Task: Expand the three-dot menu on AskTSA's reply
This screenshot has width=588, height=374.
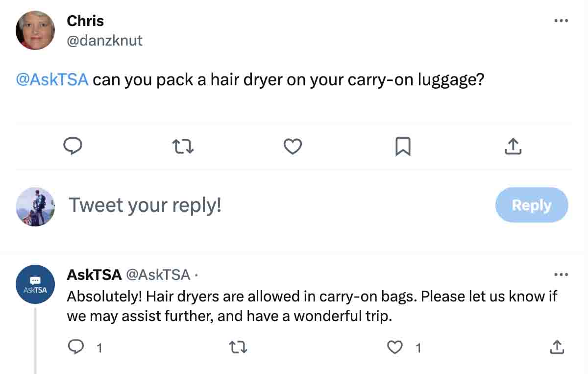Action: click(x=561, y=274)
